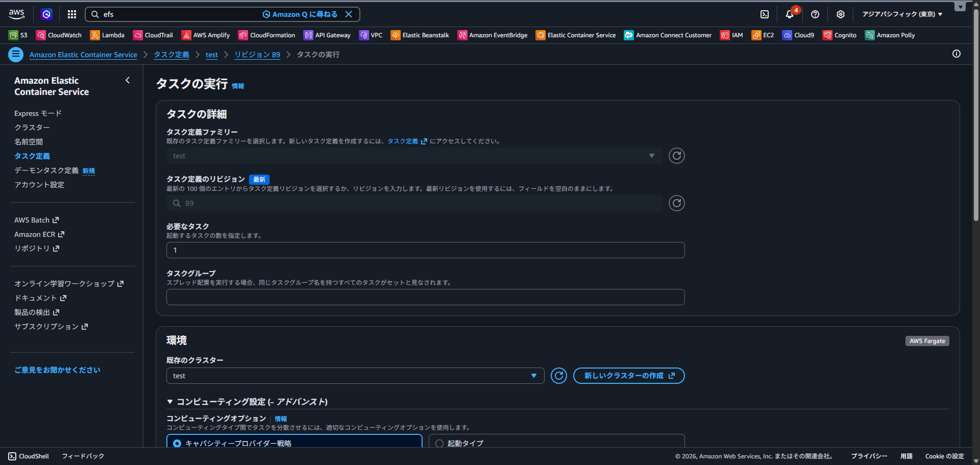Go to Namespaces in sidebar
Screen dimensions: 980x465
click(x=29, y=142)
